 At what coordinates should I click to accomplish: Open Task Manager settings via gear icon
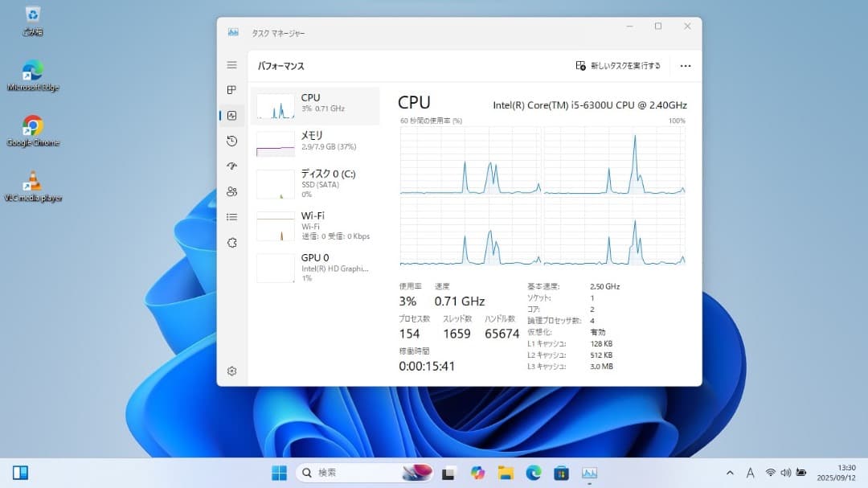[231, 371]
